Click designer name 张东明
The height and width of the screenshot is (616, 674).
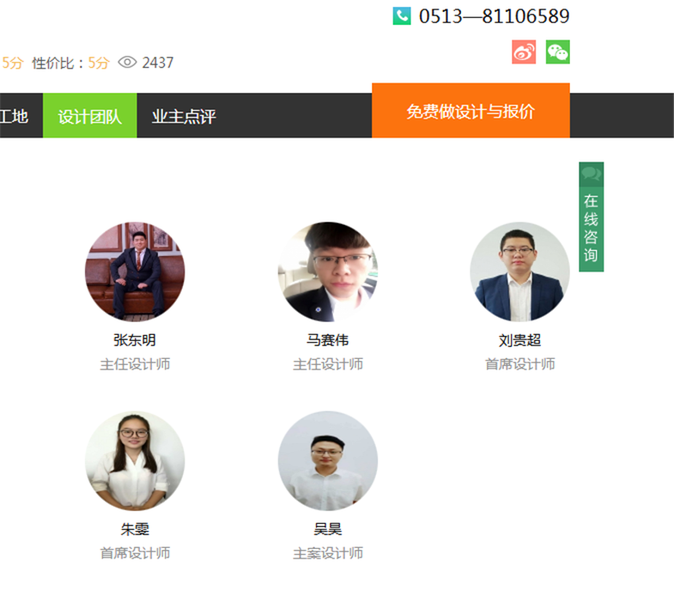(135, 340)
